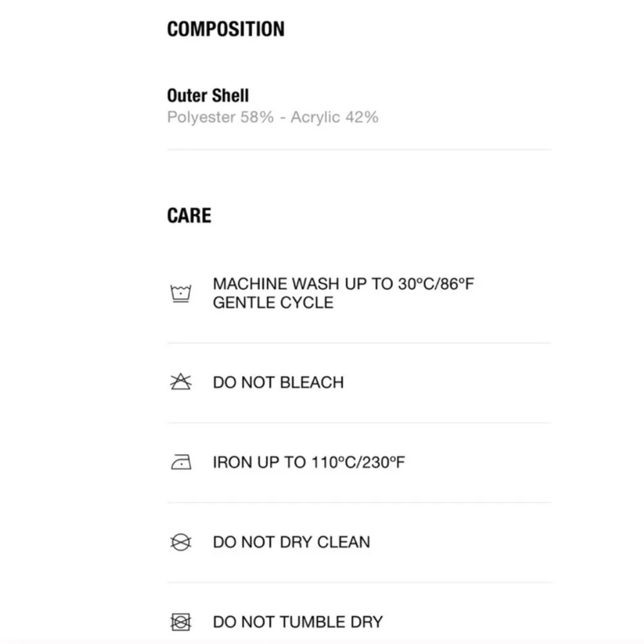Viewport: 644px width, 644px height.
Task: Click the DO NOT TUMBLE DRY text
Action: 298,622
